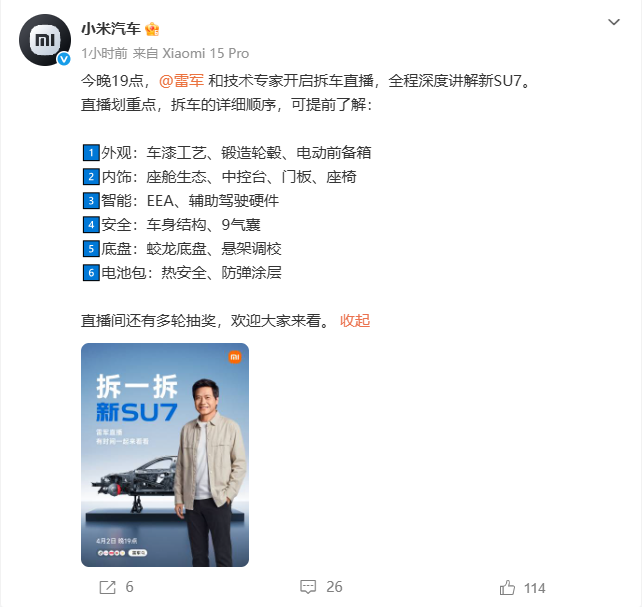Collapse the post with 收起 link
Screen dimensions: 642x607
click(355, 320)
